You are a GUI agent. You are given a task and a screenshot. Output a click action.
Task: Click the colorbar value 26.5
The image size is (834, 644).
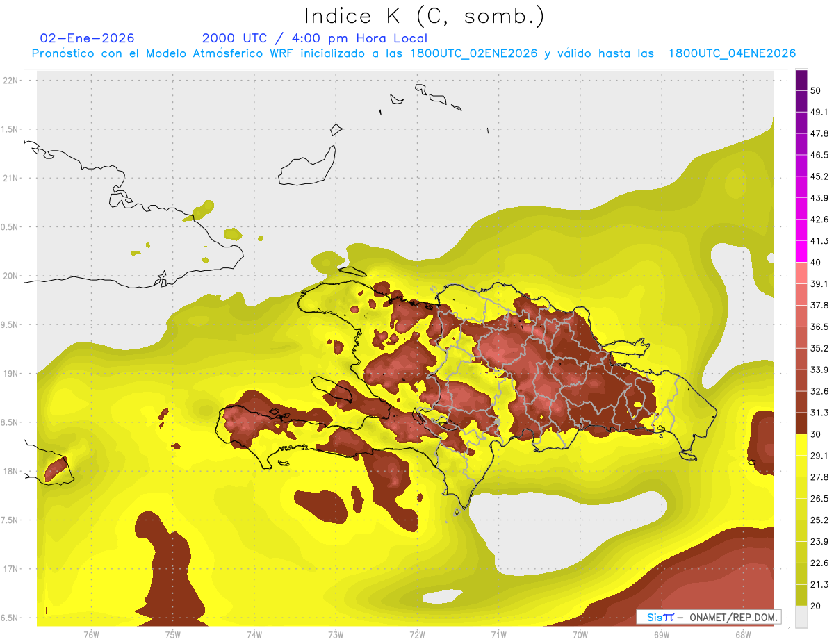(819, 499)
